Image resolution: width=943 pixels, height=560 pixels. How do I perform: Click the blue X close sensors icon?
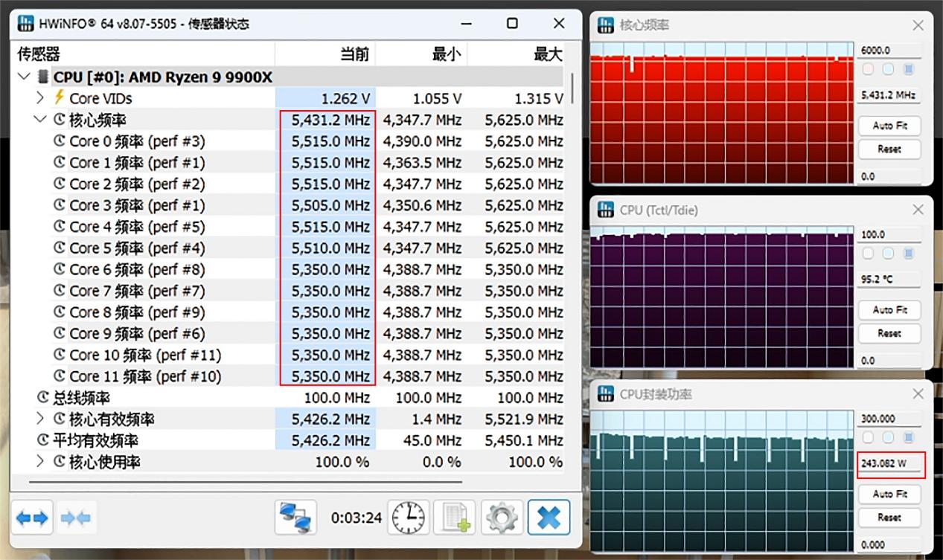(x=549, y=518)
